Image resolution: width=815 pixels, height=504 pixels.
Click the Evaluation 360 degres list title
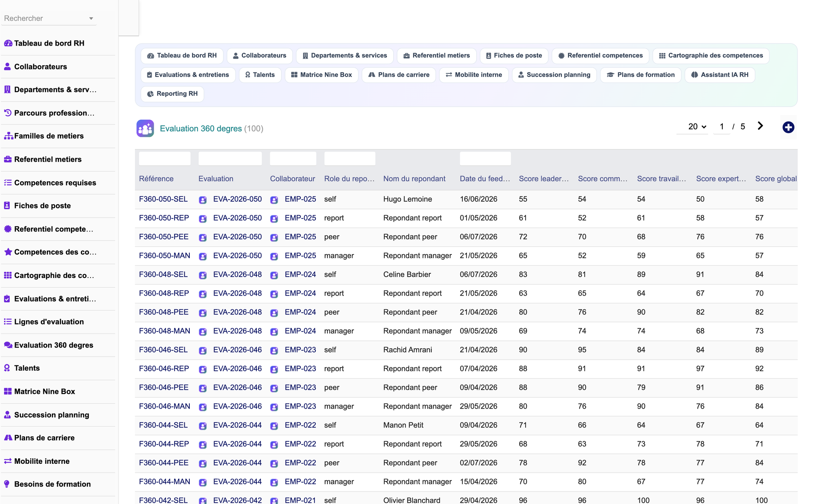coord(201,129)
